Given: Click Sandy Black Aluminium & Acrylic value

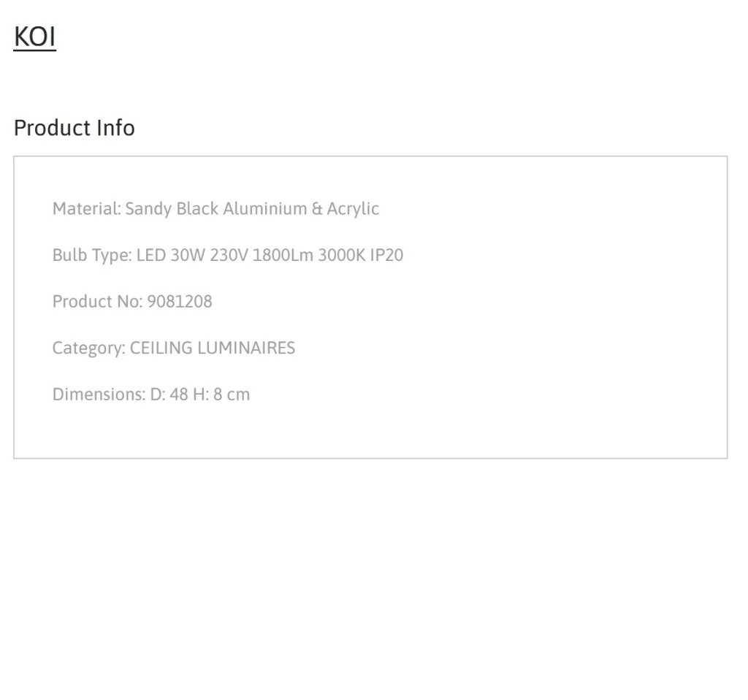Looking at the screenshot, I should pyautogui.click(x=252, y=208).
